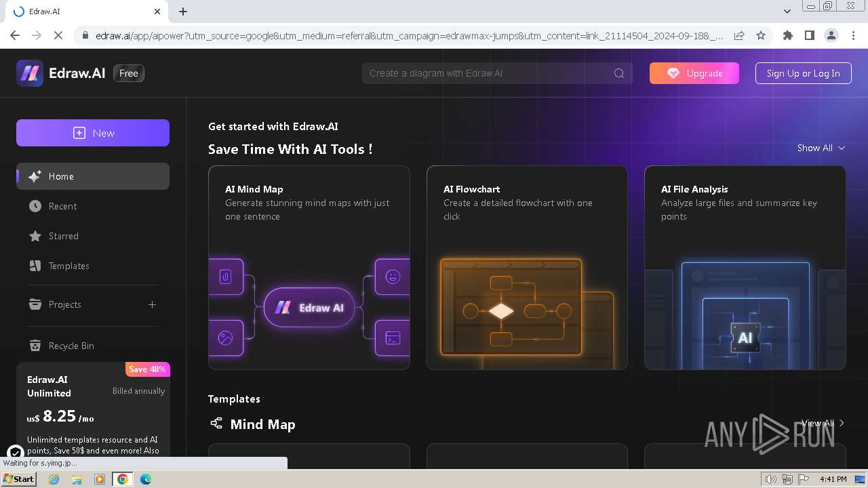Close the Edraw.AI browser tab
868x488 pixels.
pyautogui.click(x=157, y=12)
